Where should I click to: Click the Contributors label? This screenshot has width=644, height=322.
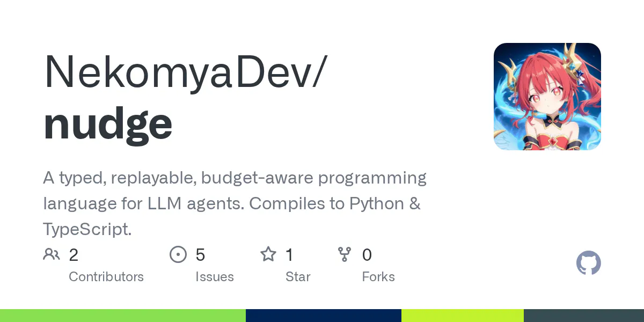pyautogui.click(x=106, y=277)
